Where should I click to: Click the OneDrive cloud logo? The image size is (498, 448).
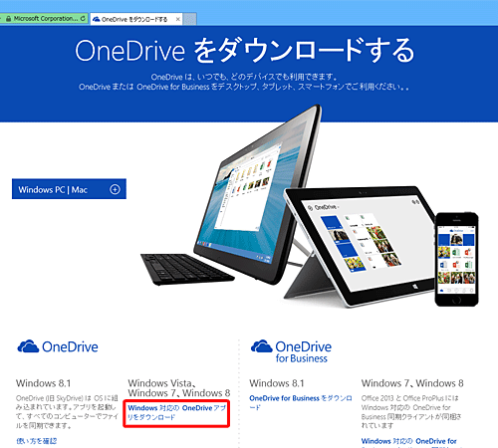click(x=28, y=346)
